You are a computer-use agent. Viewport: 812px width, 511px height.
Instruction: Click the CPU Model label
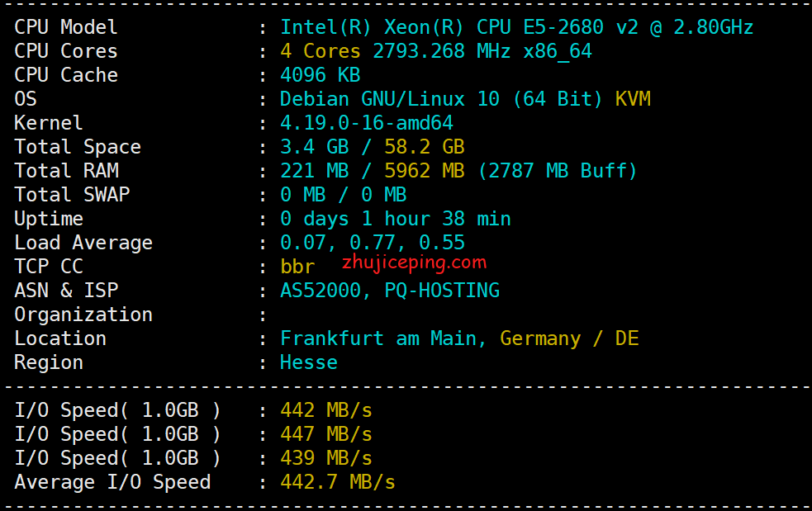pos(66,27)
